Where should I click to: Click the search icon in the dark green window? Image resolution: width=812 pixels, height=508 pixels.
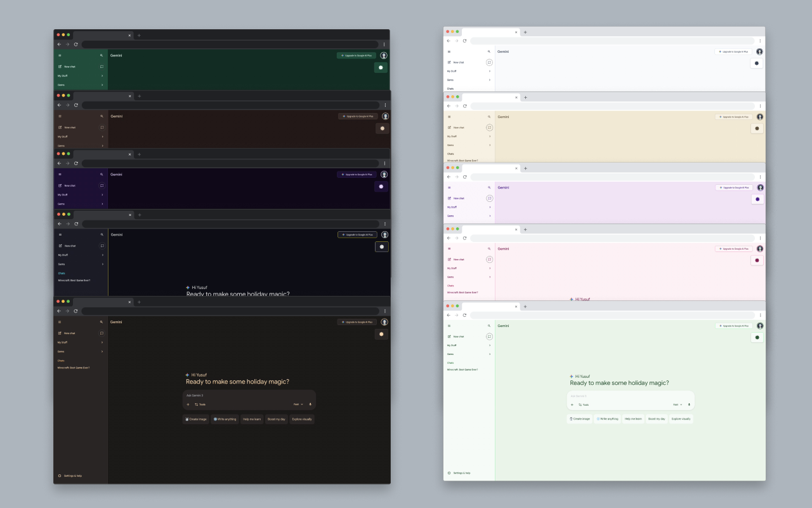point(101,55)
